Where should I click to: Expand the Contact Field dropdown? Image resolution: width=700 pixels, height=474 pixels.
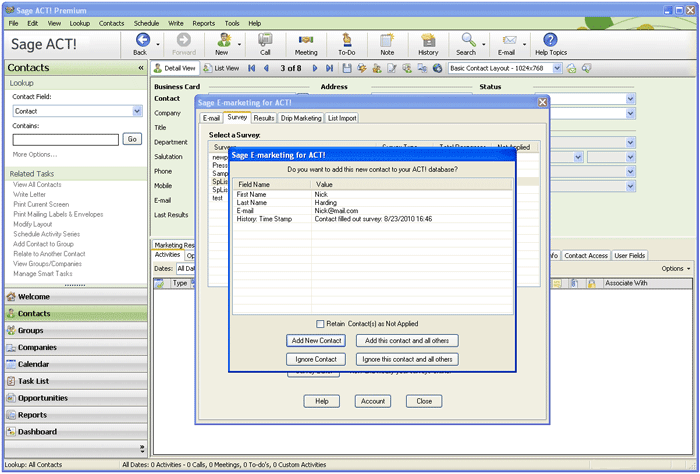tap(137, 111)
